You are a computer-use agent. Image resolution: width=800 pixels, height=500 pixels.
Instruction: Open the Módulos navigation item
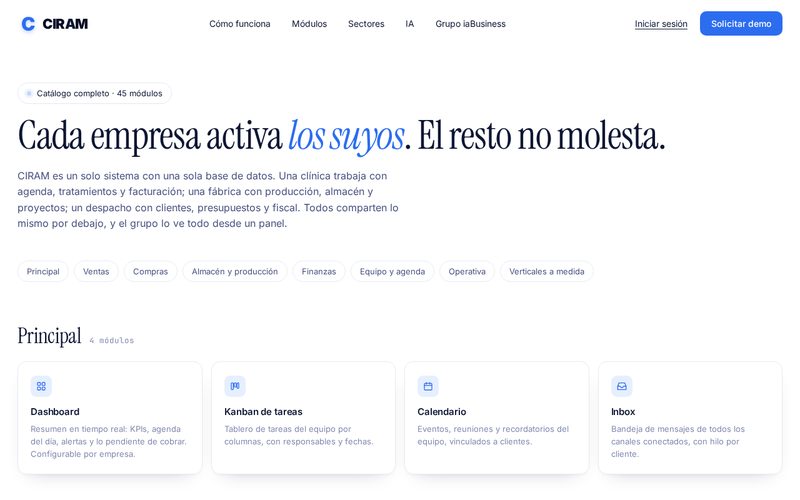[309, 24]
